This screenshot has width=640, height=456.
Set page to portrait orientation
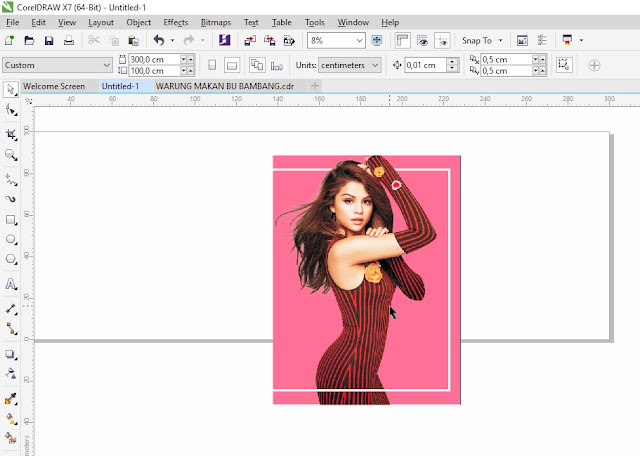tap(212, 65)
